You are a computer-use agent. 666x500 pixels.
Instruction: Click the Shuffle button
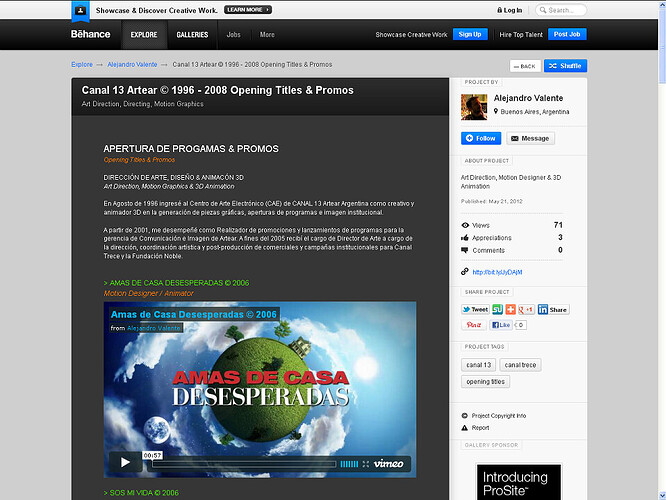(x=565, y=66)
